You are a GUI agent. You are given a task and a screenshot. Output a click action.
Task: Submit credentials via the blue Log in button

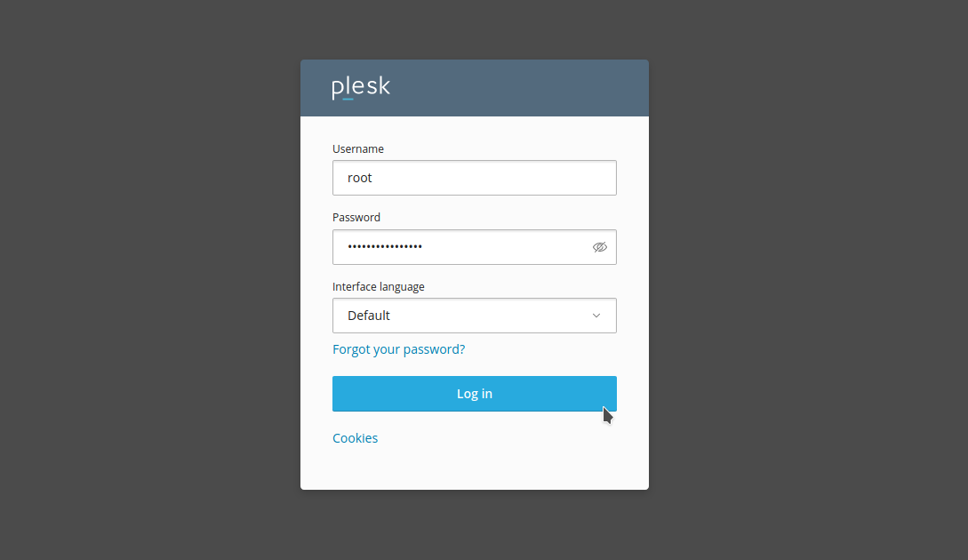click(474, 393)
